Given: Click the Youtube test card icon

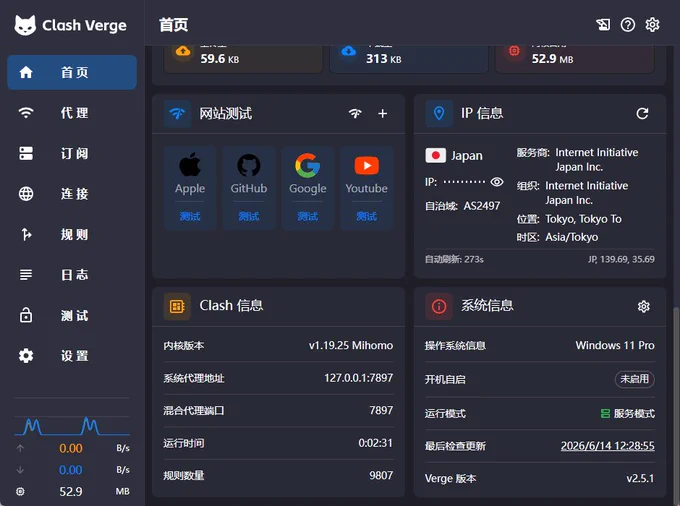Looking at the screenshot, I should point(366,166).
